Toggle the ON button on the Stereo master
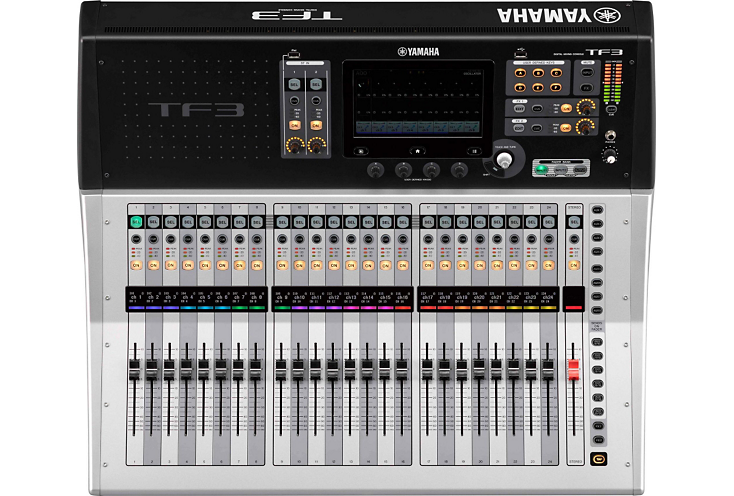 [x=573, y=265]
